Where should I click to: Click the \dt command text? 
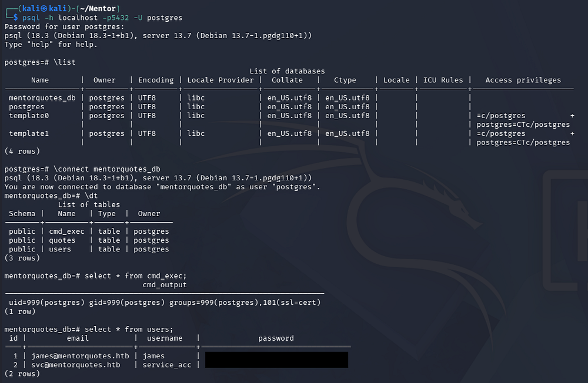coord(89,196)
